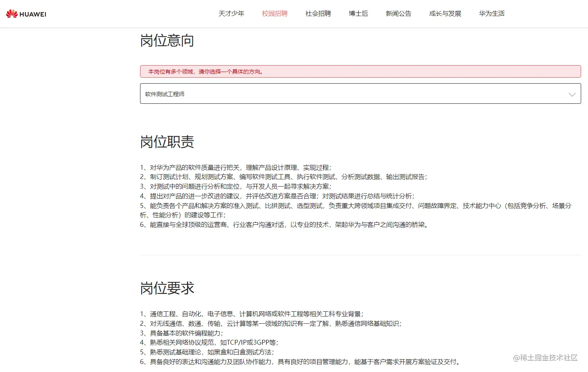
Task: Click the Huawei logo
Action: (x=26, y=14)
